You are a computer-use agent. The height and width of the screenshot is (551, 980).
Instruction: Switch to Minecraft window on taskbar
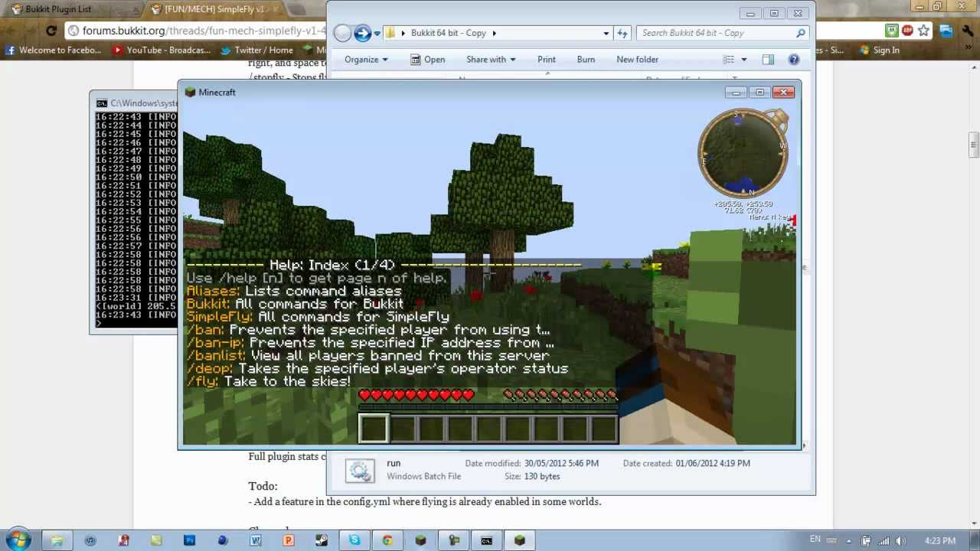pos(520,540)
